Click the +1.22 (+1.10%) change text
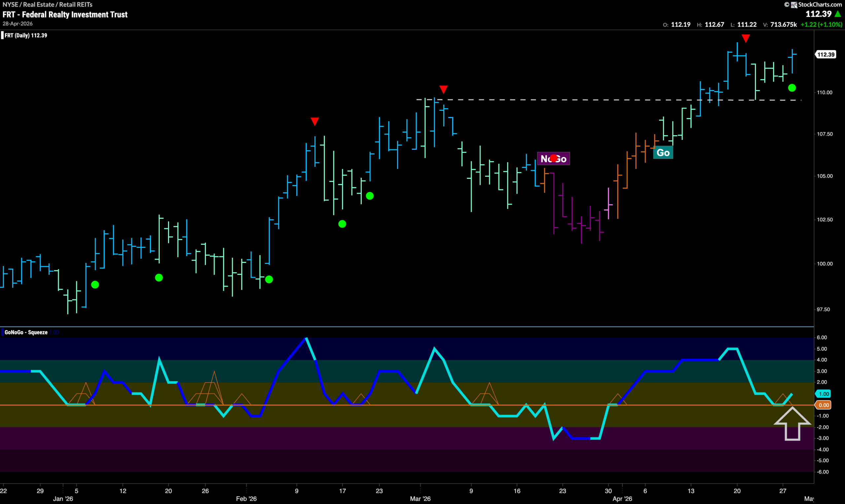 pyautogui.click(x=821, y=24)
